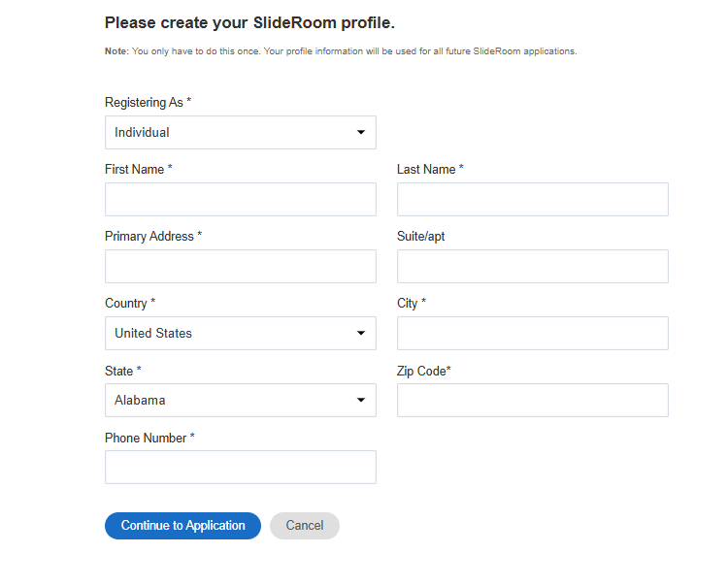Click the "Zip Code*" label text

coord(424,371)
